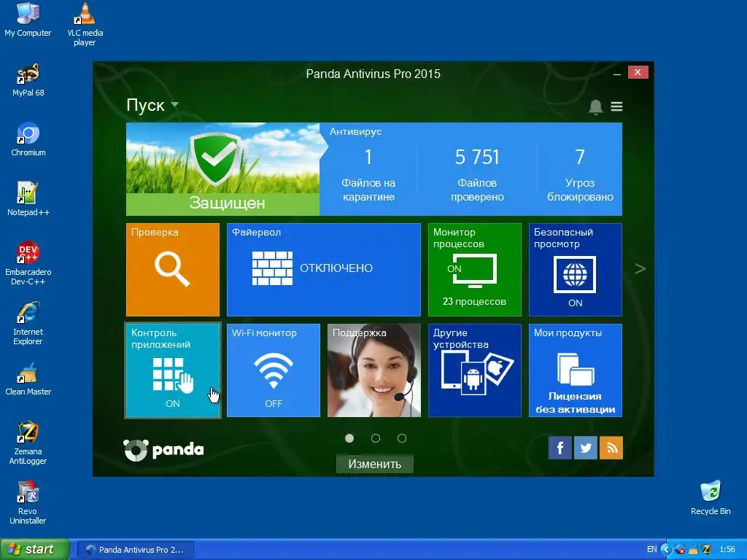
Task: Select VLC media player desktop icon
Action: pos(85,24)
